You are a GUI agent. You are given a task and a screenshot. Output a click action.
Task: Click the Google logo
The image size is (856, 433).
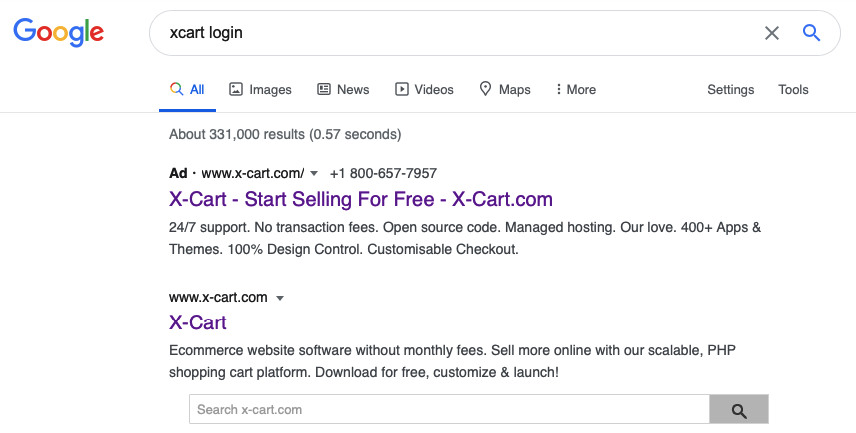point(58,33)
